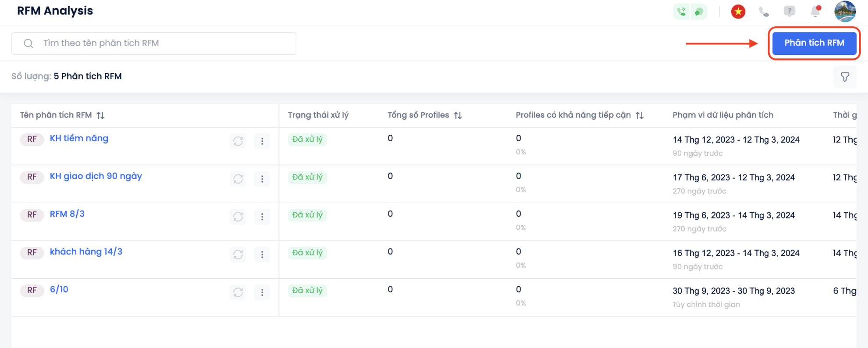Click the Phân tích RFM button

[814, 43]
